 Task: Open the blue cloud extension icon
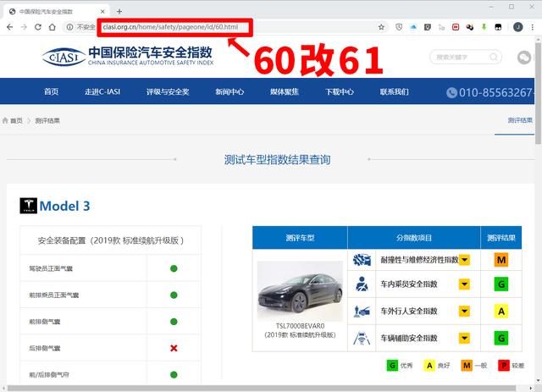tap(413, 27)
